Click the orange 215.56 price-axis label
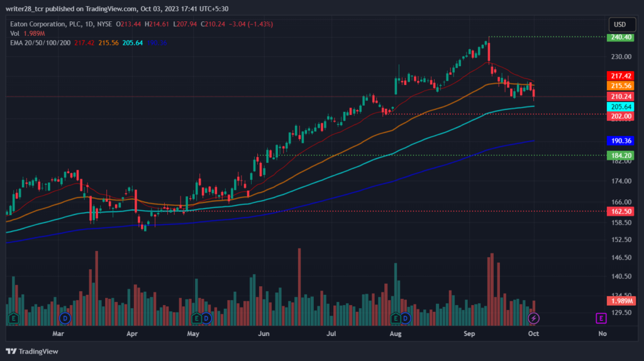The width and height of the screenshot is (644, 361). point(620,86)
